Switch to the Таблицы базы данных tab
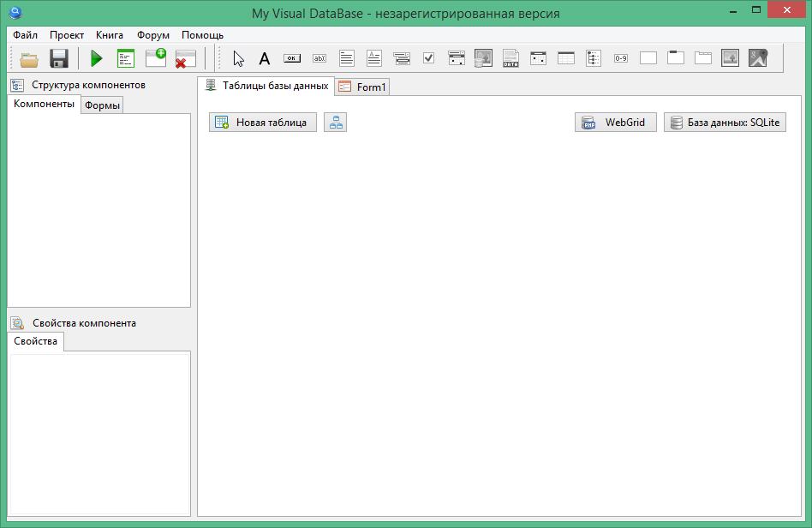Viewport: 812px width, 528px height. 266,86
